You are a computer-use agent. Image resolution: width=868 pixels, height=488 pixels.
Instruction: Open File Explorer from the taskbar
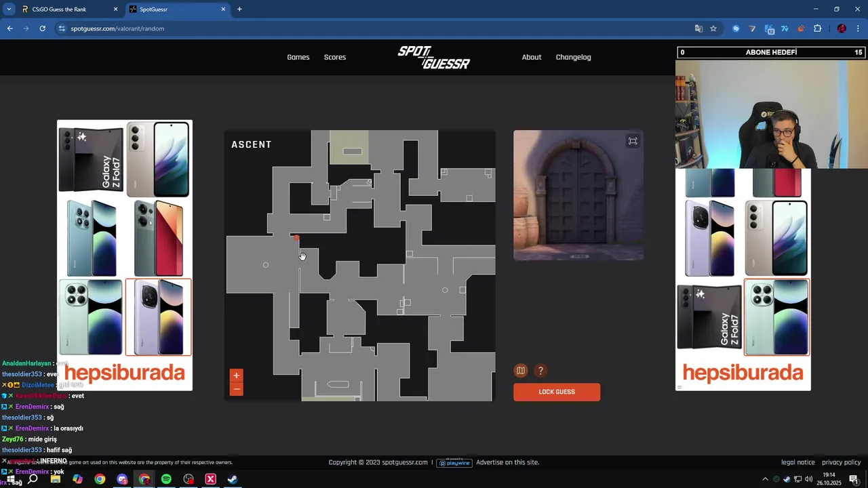(x=56, y=479)
